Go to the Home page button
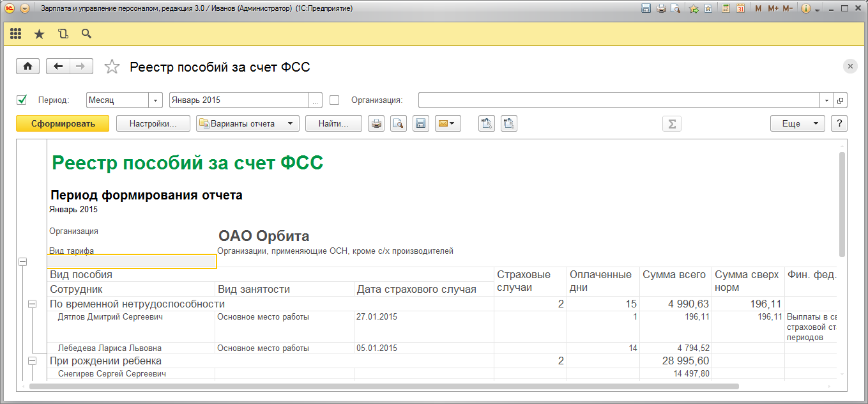 pos(27,66)
